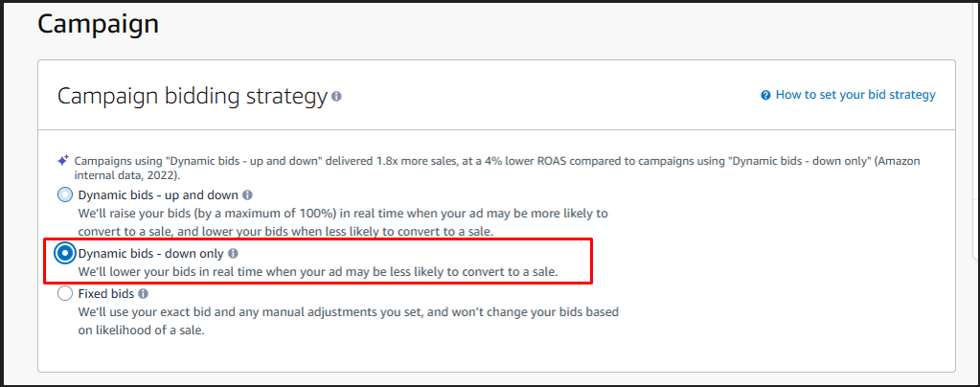Click the Campaign bidding strategy section title
980x387 pixels.
192,96
